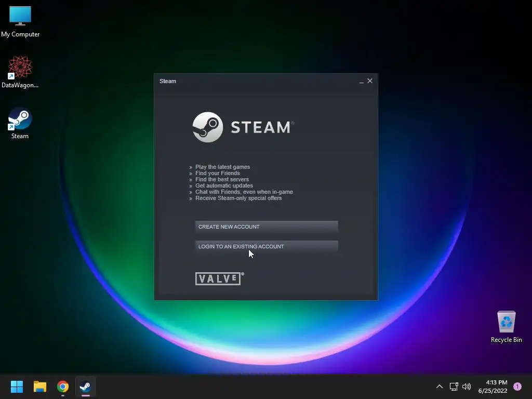Click the 'Find your Friends' text
This screenshot has width=532, height=399.
point(218,173)
